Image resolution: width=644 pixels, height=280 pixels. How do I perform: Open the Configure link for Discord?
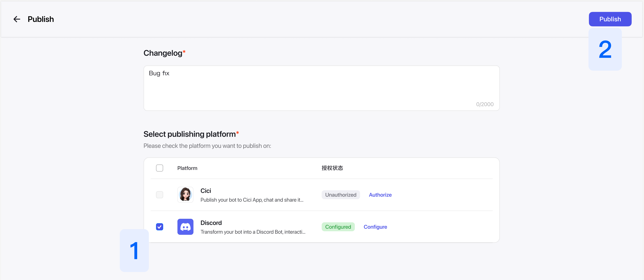point(375,227)
